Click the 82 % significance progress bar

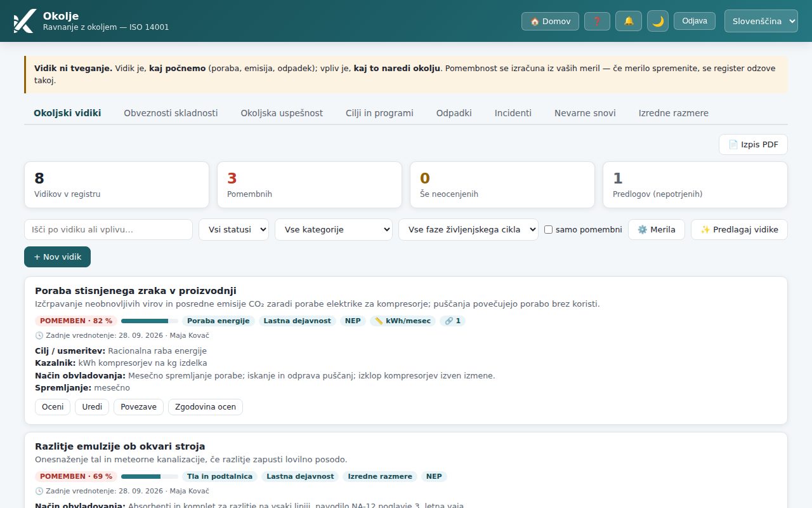(x=150, y=321)
